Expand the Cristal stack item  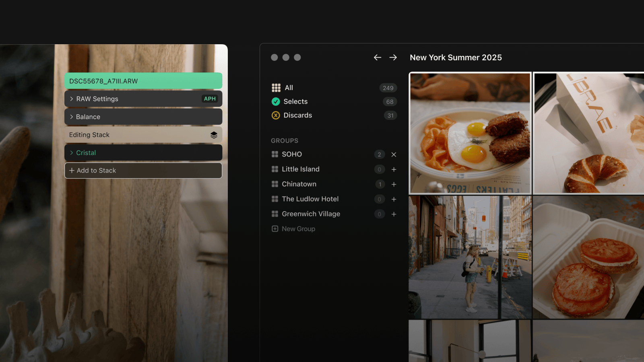[72, 153]
